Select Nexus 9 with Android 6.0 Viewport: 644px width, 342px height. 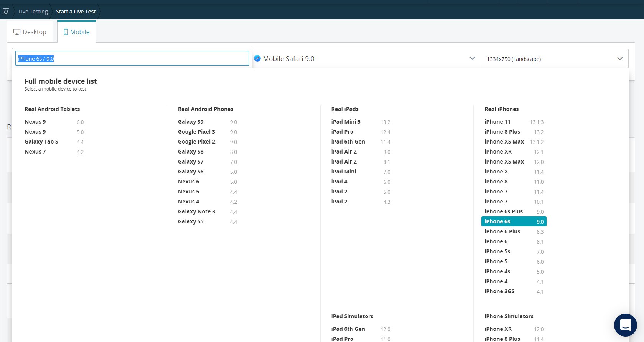pyautogui.click(x=54, y=122)
